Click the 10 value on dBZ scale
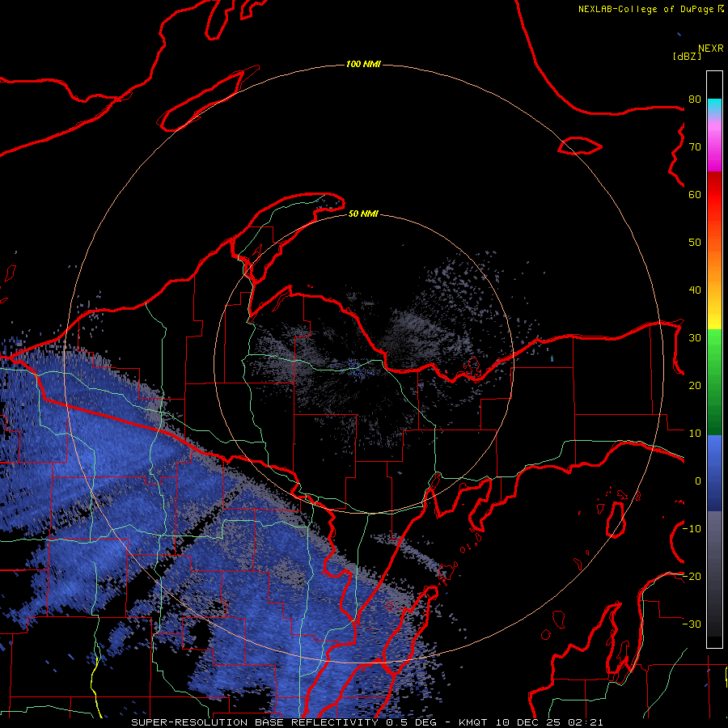 point(695,434)
